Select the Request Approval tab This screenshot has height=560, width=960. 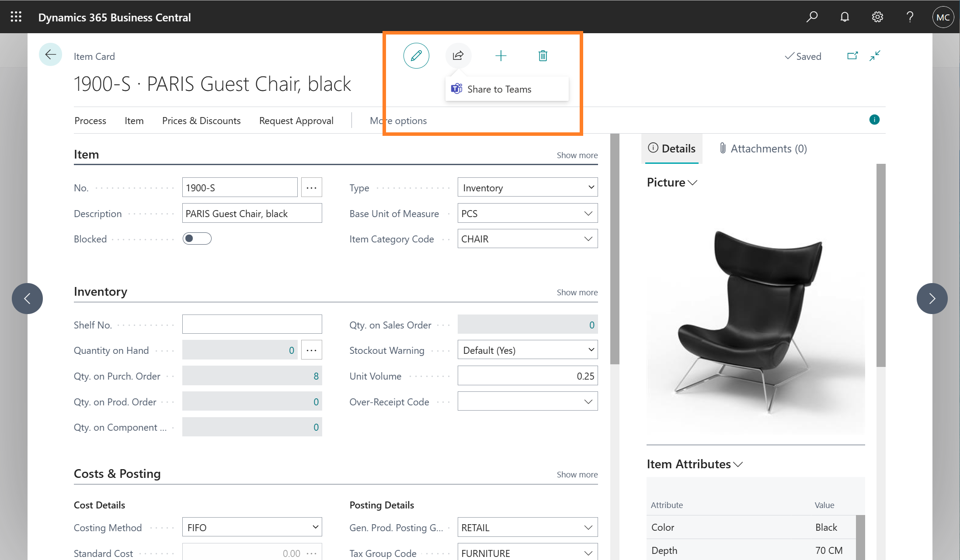tap(296, 121)
